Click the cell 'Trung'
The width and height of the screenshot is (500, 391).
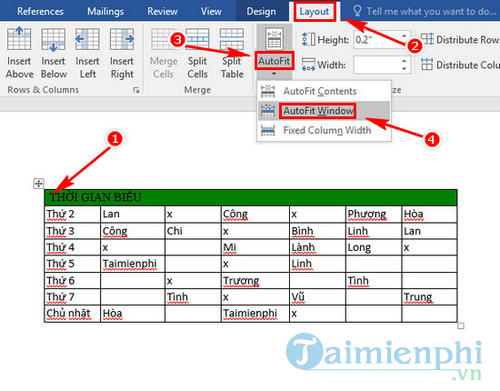point(429,297)
